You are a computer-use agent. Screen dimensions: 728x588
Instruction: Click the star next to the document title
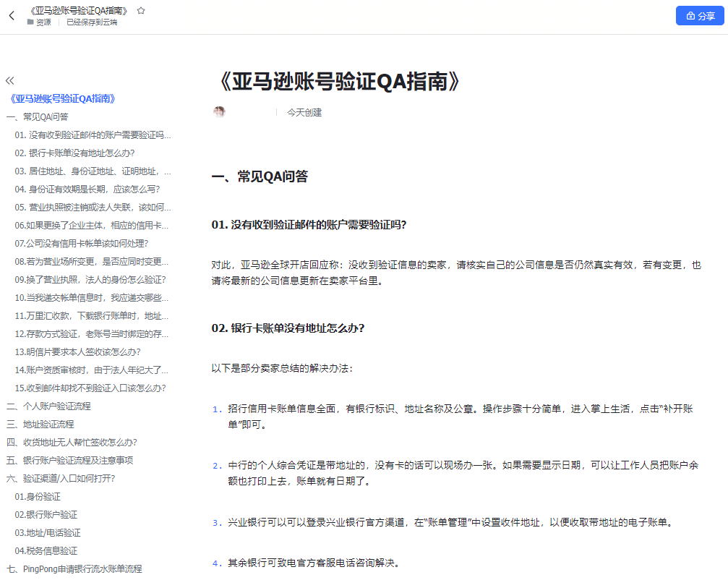pyautogui.click(x=141, y=10)
